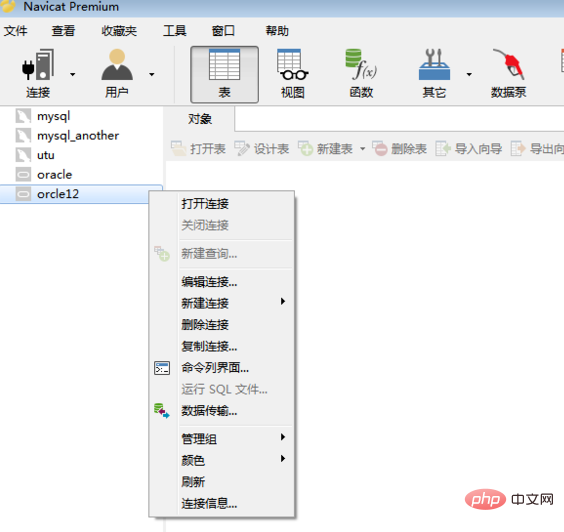Click the oracle connection icon
This screenshot has height=532, width=564.
pyautogui.click(x=23, y=174)
